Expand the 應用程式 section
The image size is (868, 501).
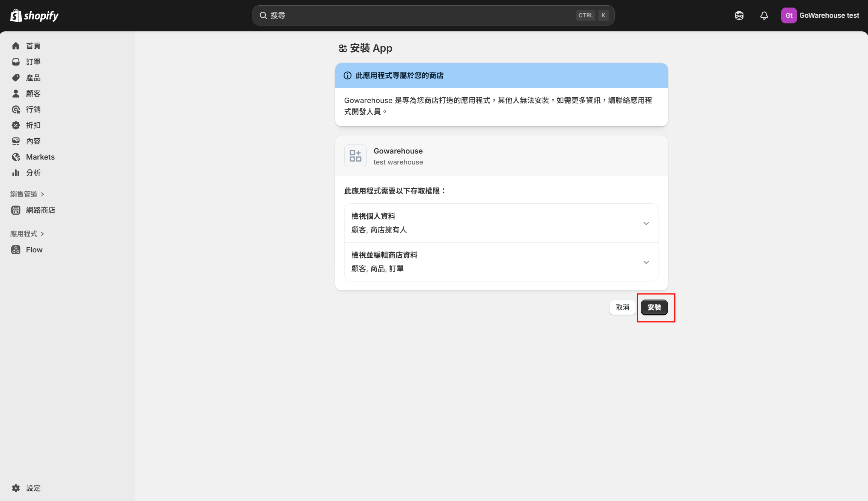click(x=27, y=234)
